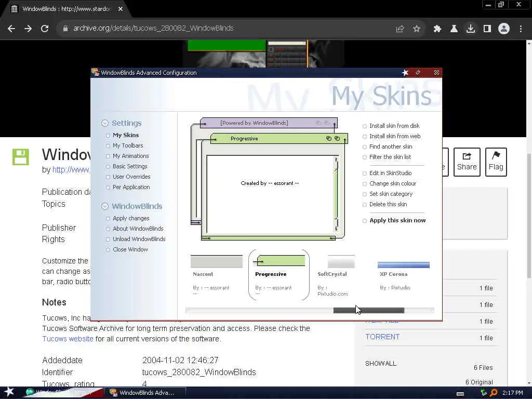Collapse the Settings section
The image size is (532, 399).
click(105, 123)
